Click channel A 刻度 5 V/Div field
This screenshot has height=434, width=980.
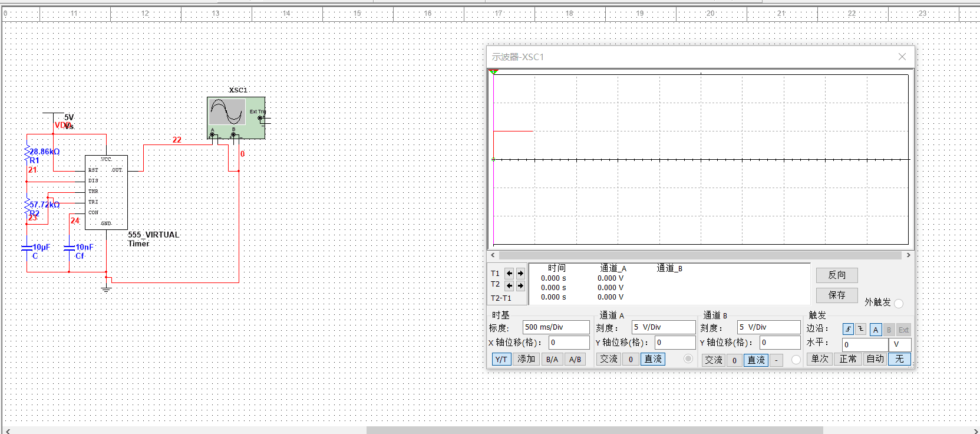pos(664,327)
